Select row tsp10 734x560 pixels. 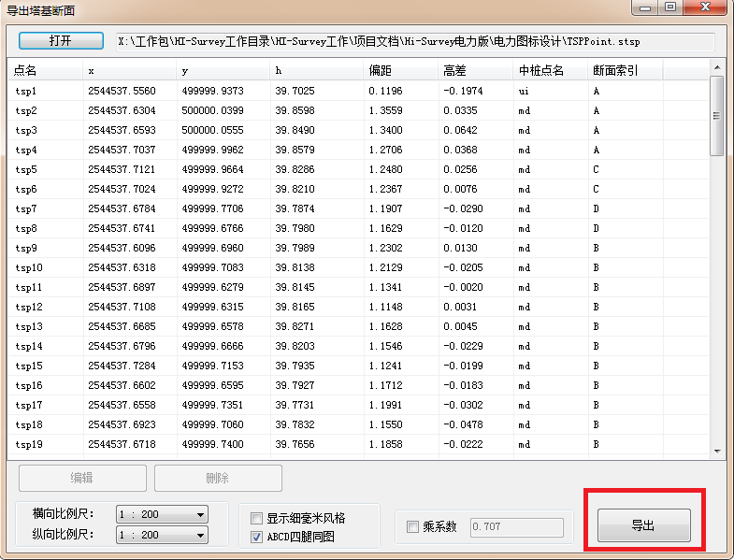tap(358, 267)
